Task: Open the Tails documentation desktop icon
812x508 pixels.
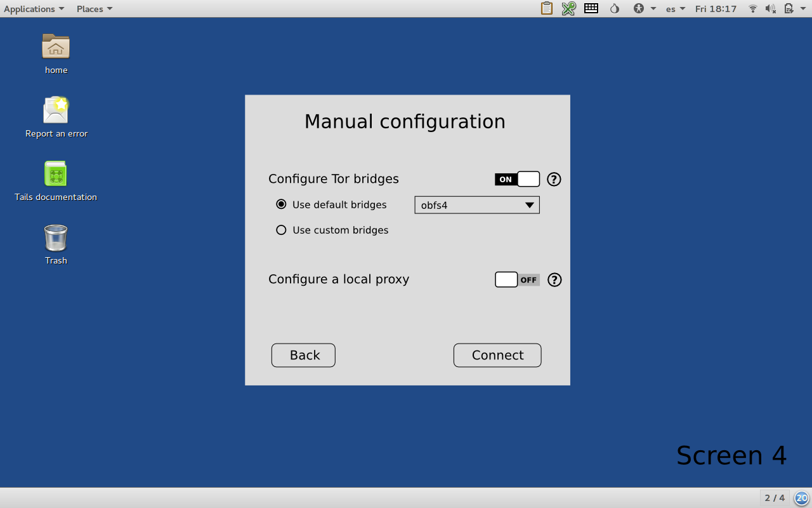Action: [x=56, y=174]
